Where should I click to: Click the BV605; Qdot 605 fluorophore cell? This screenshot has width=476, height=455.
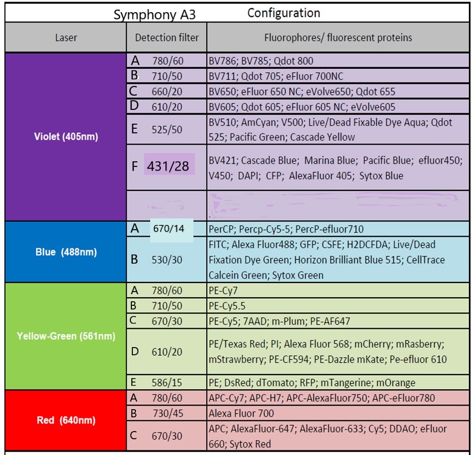click(x=338, y=106)
